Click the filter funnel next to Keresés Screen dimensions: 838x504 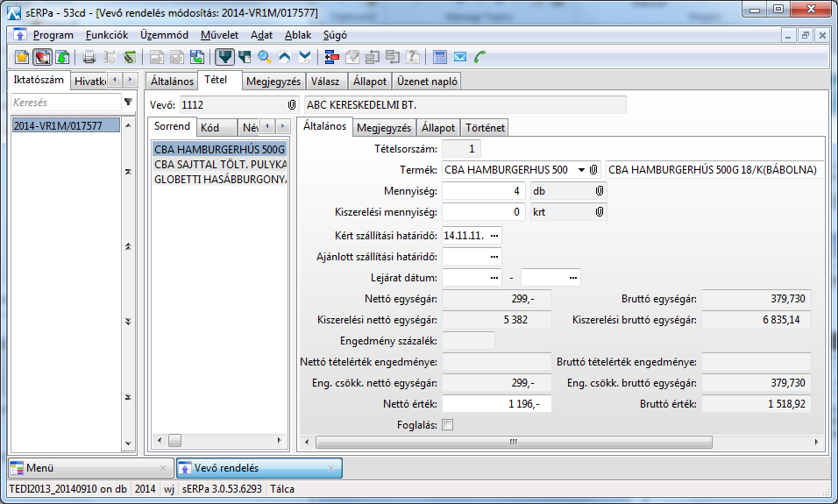pos(128,102)
